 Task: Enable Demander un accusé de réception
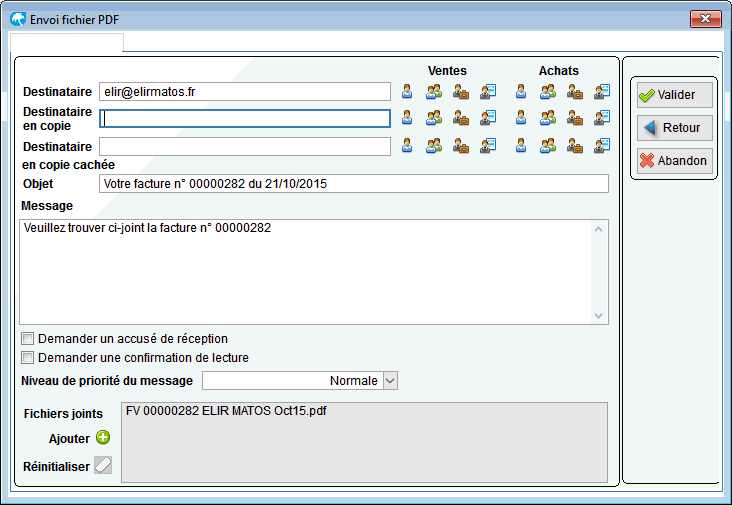[x=28, y=338]
